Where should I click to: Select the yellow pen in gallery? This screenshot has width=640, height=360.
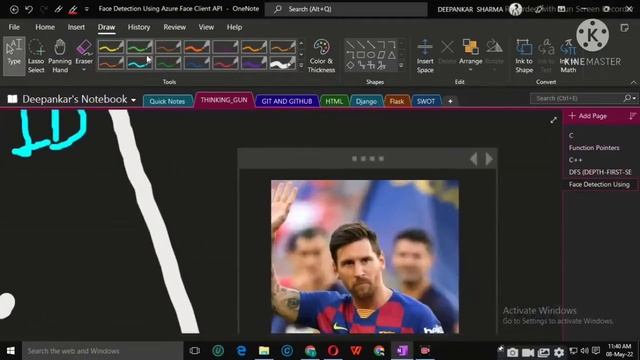(x=111, y=47)
